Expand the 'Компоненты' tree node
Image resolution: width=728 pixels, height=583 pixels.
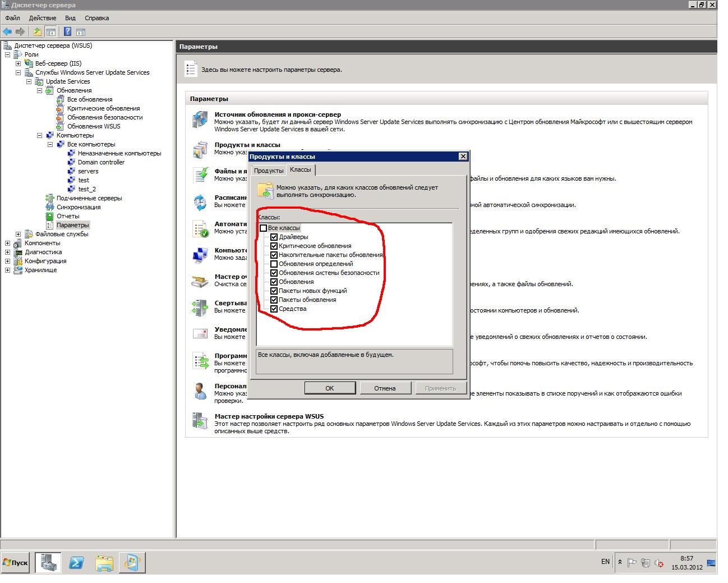[x=8, y=243]
